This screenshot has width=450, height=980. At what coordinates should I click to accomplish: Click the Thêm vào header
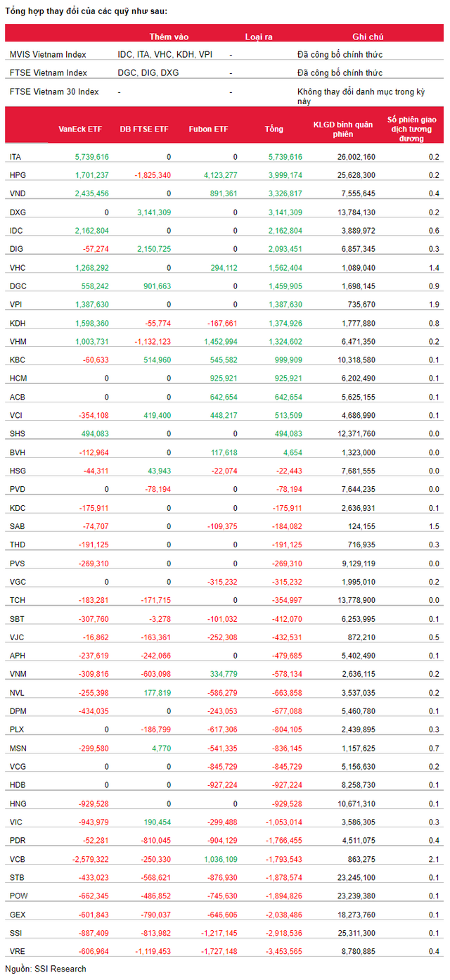point(169,37)
